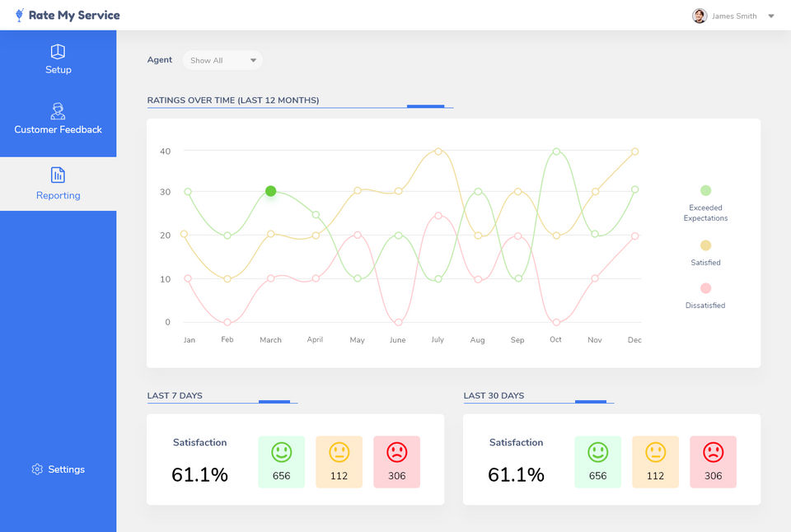791x532 pixels.
Task: Click the Last 7 Days red sad face
Action: tap(397, 452)
